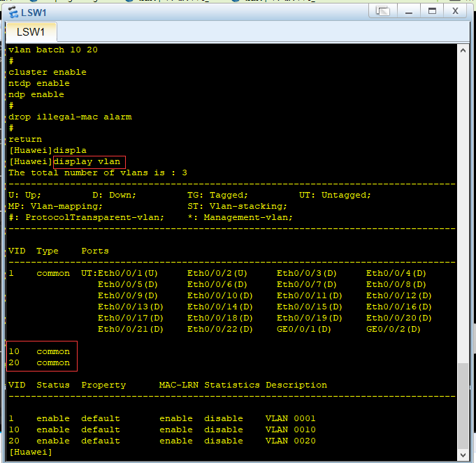Click the total number of vlans line
476x463 pixels.
(x=98, y=172)
